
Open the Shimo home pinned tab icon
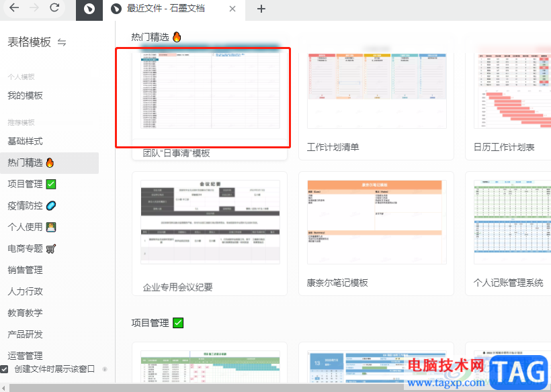[x=89, y=9]
